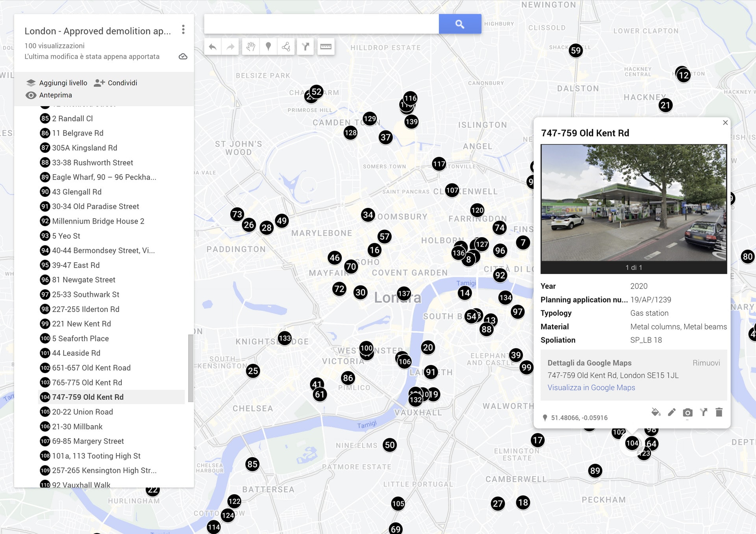Click the gas station photo thumbnail
Screen dimensions: 756x534
click(634, 202)
